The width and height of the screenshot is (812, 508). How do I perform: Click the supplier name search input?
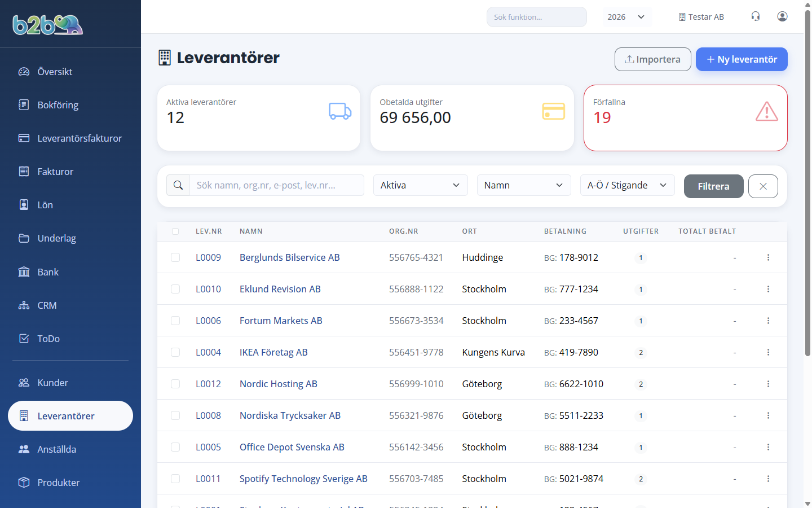pos(277,185)
